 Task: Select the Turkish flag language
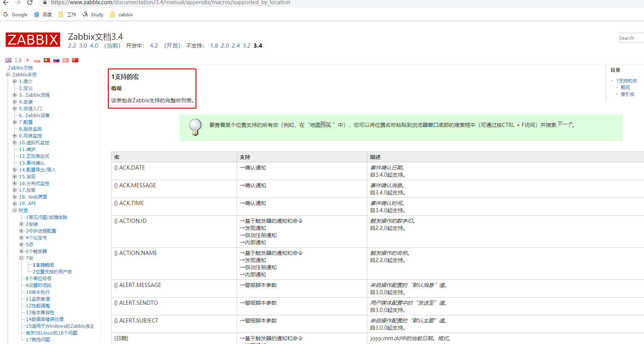[66, 60]
